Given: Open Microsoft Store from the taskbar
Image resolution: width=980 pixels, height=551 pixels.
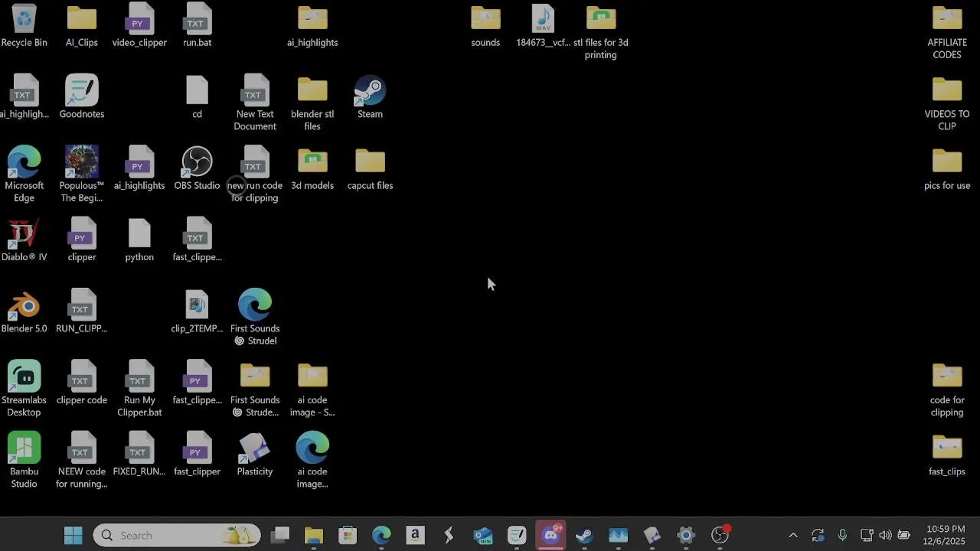Looking at the screenshot, I should point(348,536).
